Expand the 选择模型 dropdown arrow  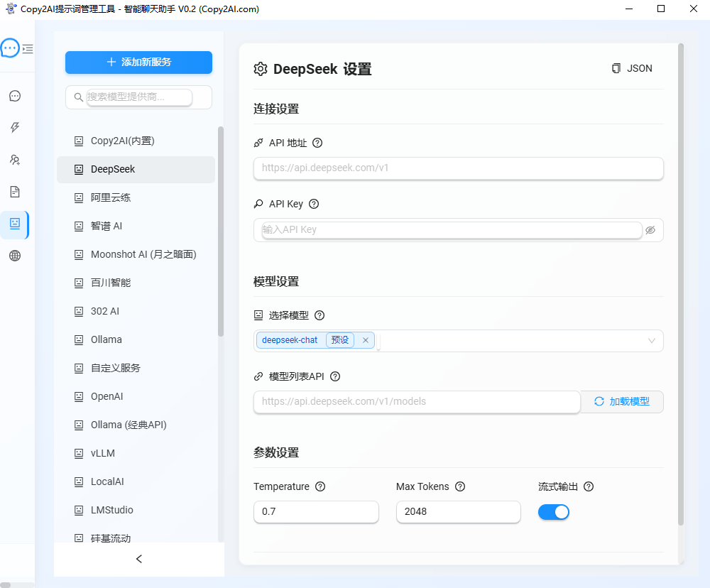pos(652,341)
